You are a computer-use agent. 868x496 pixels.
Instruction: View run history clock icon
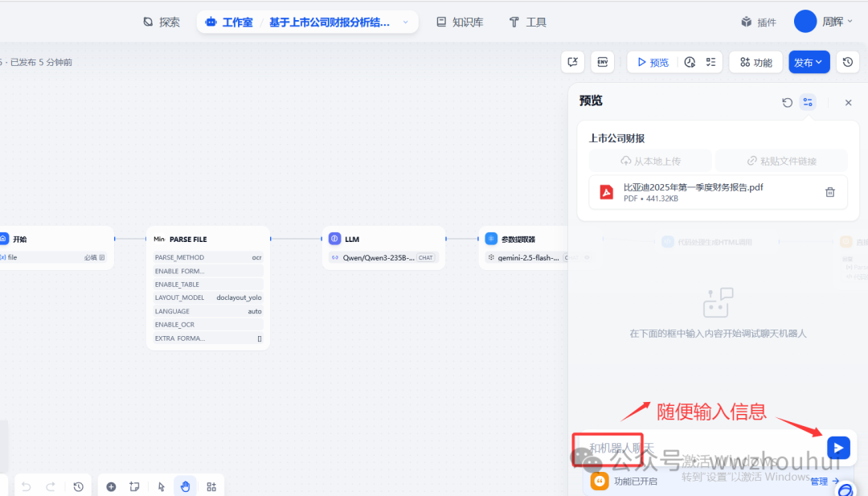coord(690,62)
